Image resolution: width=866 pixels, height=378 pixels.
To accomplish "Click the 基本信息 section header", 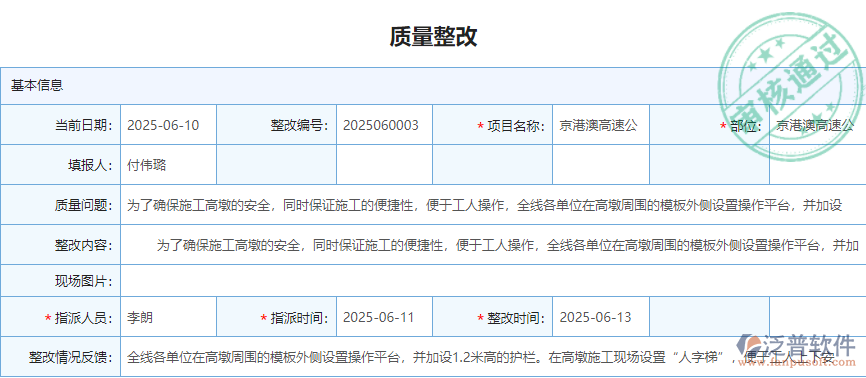I will tap(37, 85).
